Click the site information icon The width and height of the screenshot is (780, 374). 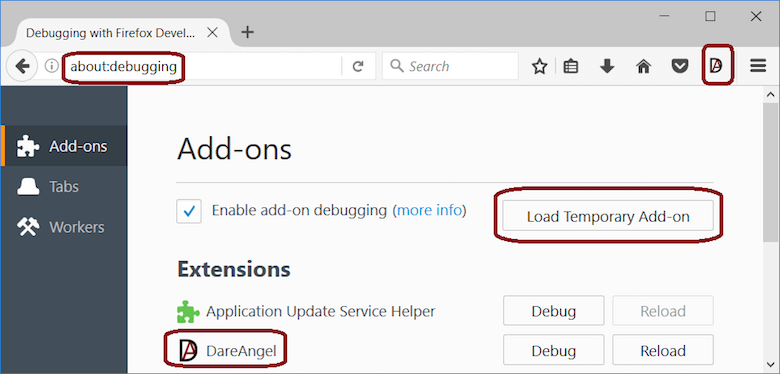(51, 66)
